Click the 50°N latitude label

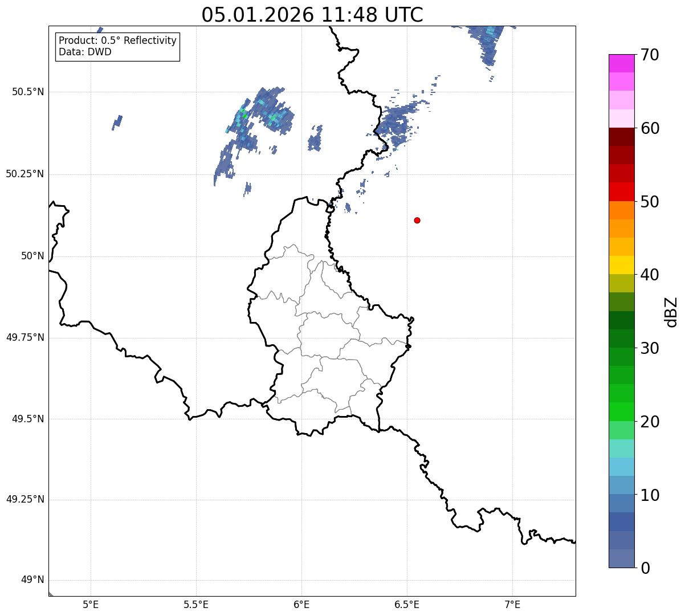(x=32, y=256)
